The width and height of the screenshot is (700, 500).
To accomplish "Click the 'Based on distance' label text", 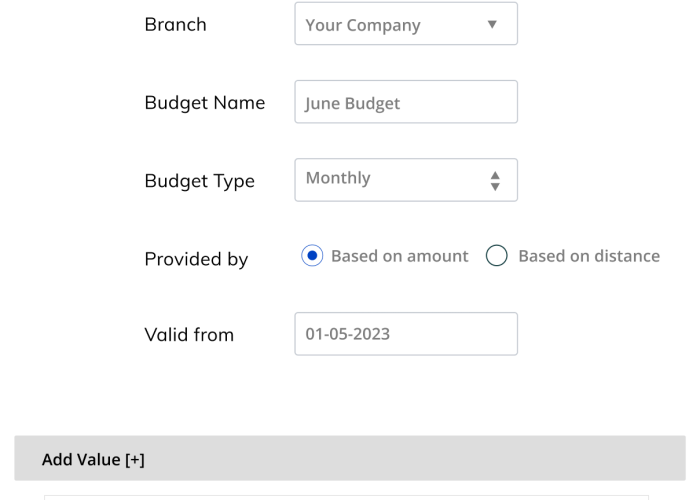I will click(x=588, y=256).
